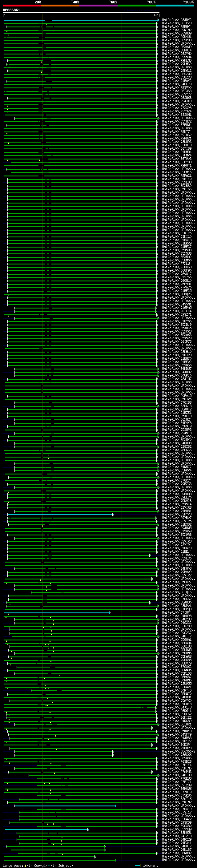This screenshot has height=868, width=197.
Task: View the UniRef100_Q4U8I7 sequence entry
Action: pyautogui.click(x=177, y=846)
